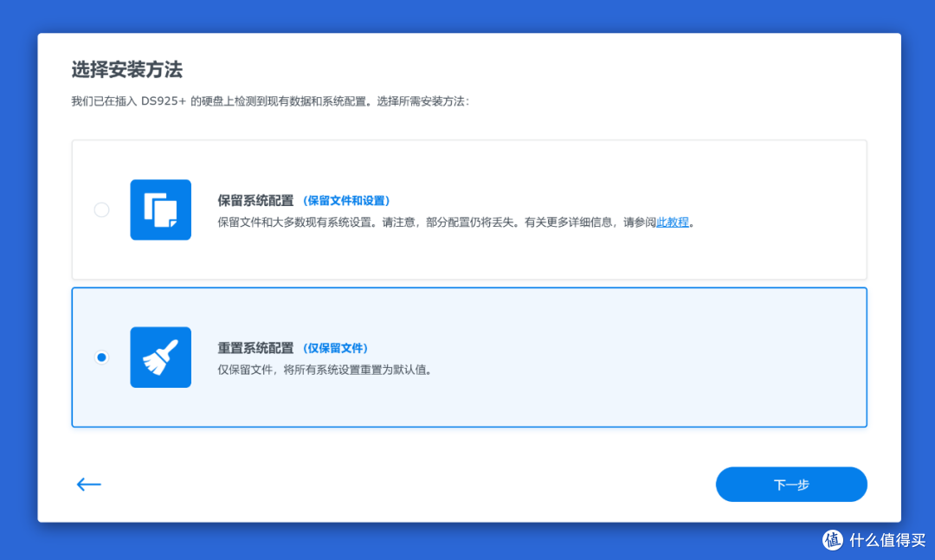The width and height of the screenshot is (935, 560).
Task: Select the 保留系统配置 radio button
Action: pos(101,210)
